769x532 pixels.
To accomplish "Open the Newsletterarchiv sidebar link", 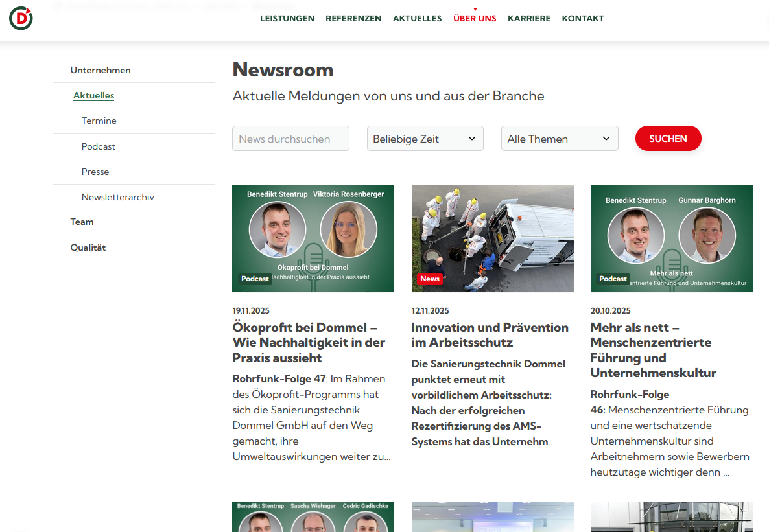I will pyautogui.click(x=118, y=197).
